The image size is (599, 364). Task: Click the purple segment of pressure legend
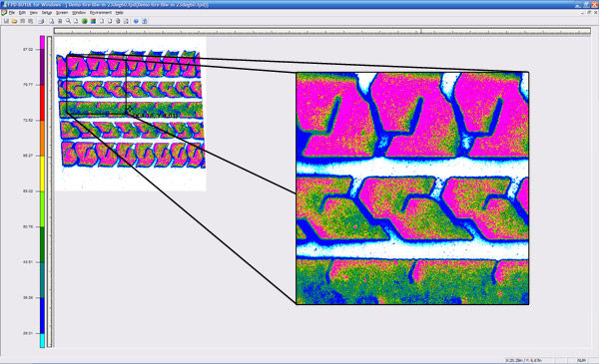click(x=42, y=67)
